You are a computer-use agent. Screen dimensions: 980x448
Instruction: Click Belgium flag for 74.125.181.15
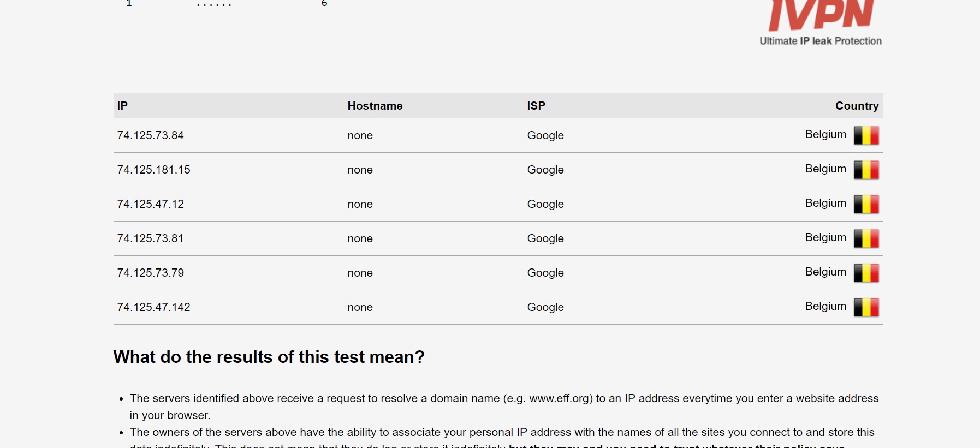click(866, 170)
